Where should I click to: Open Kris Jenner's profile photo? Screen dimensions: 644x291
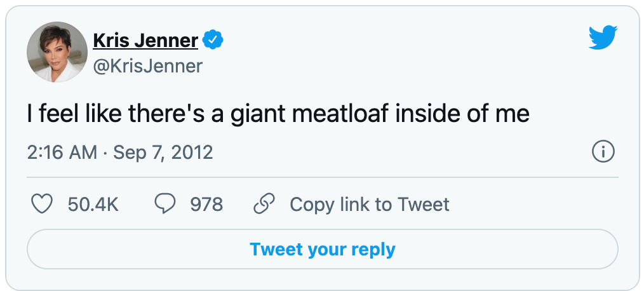point(57,51)
